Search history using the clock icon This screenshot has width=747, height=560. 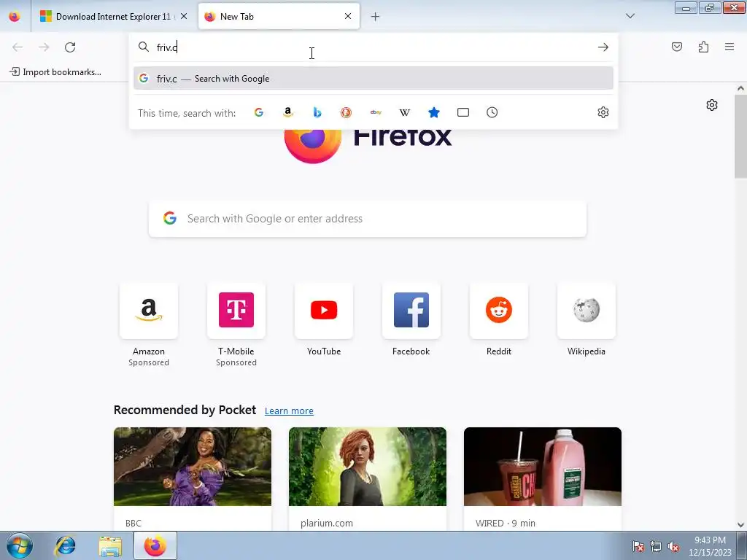[x=492, y=112]
